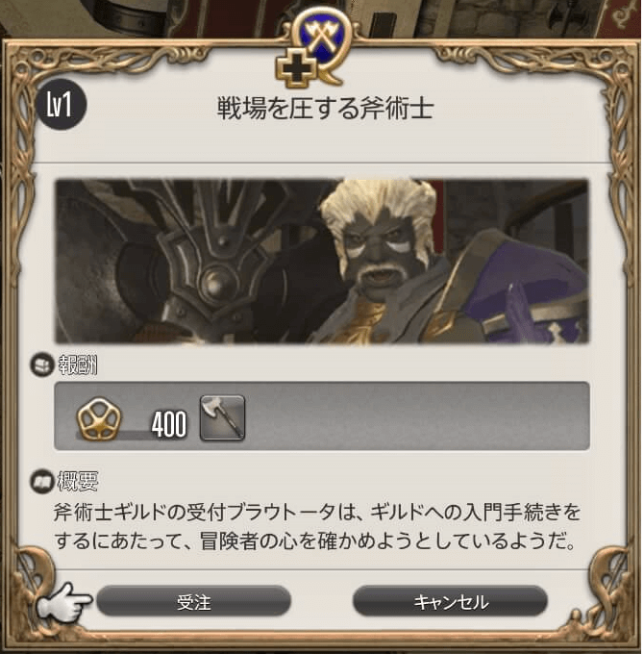Click the white pointing hand cursor
Viewport: 644px width, 654px height.
click(x=62, y=602)
